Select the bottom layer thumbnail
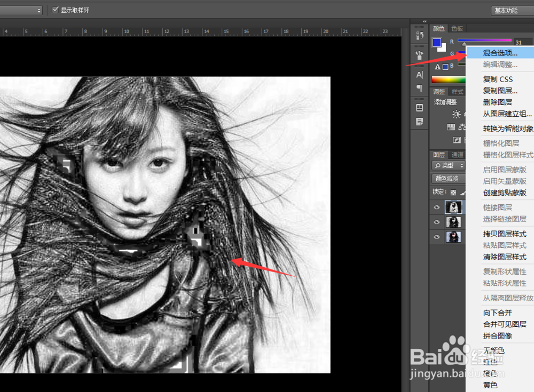Viewport: 534px width, 392px height. (x=453, y=237)
